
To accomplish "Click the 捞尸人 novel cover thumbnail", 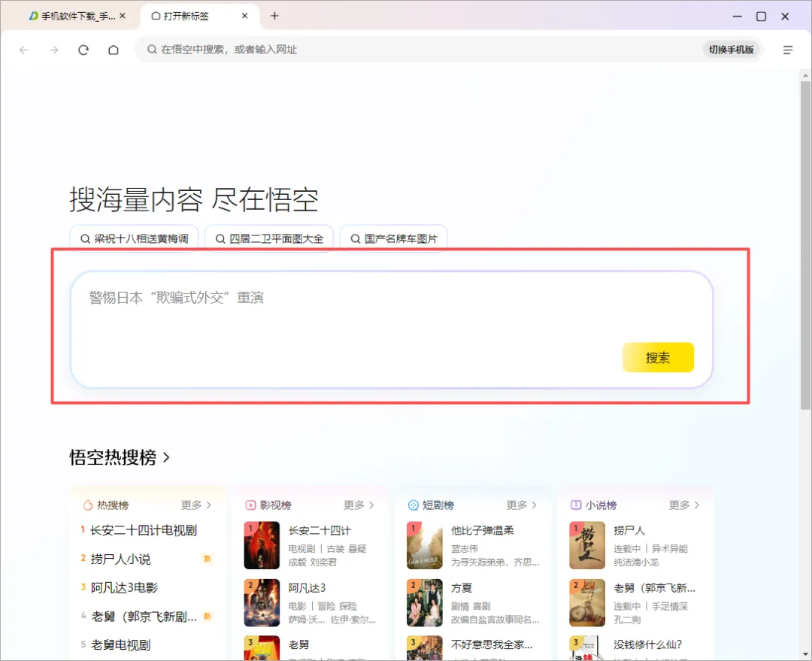I will 587,545.
